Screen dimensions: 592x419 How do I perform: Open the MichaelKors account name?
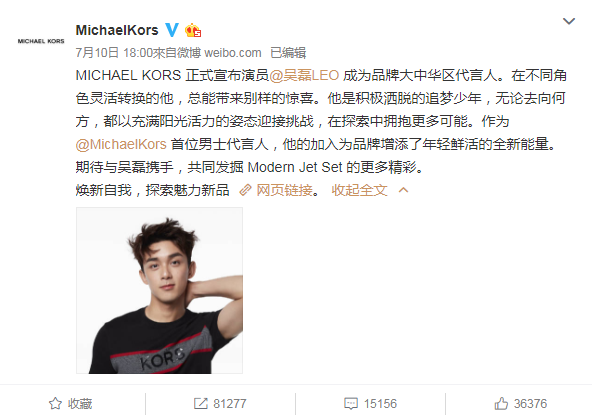117,30
